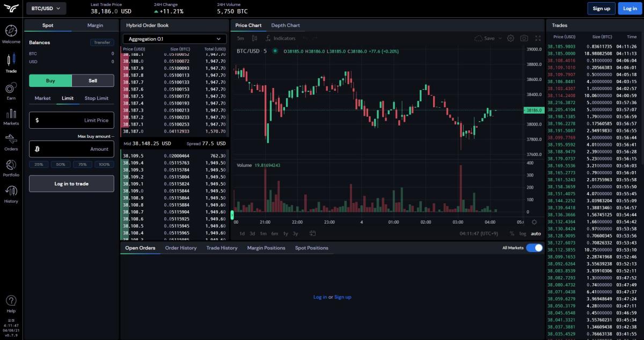This screenshot has width=644, height=340.
Task: Expand the Save layout dropdown arrow
Action: click(500, 39)
